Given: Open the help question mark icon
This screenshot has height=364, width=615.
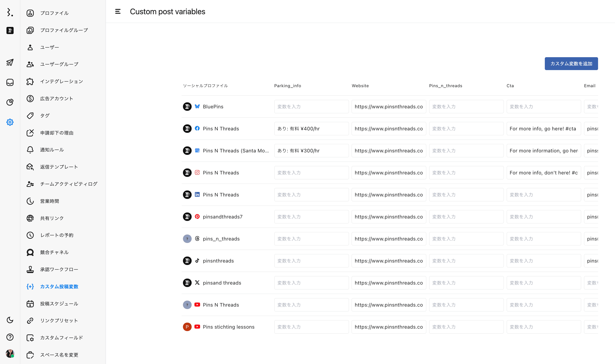Looking at the screenshot, I should pos(10,337).
